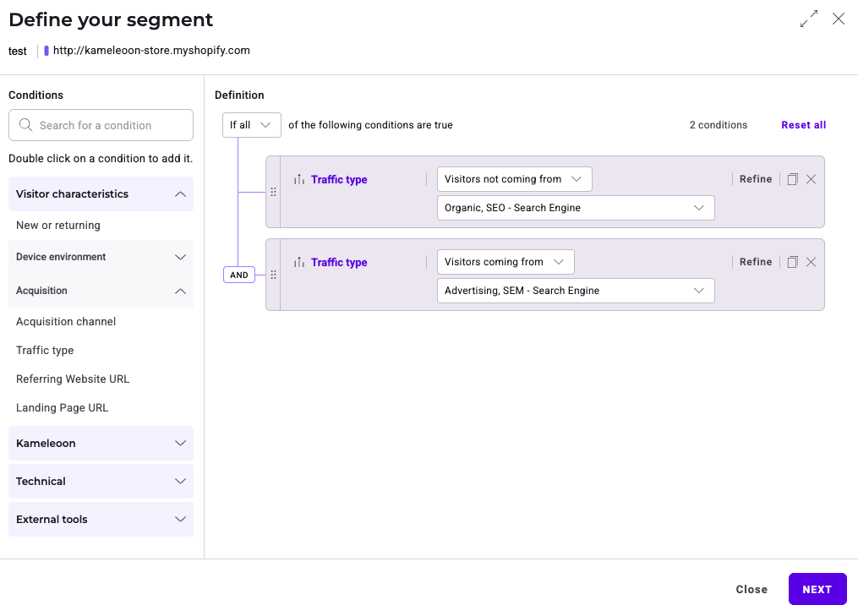
Task: Open 'Advertising, SEM - Search Engine' dropdown
Action: (575, 291)
